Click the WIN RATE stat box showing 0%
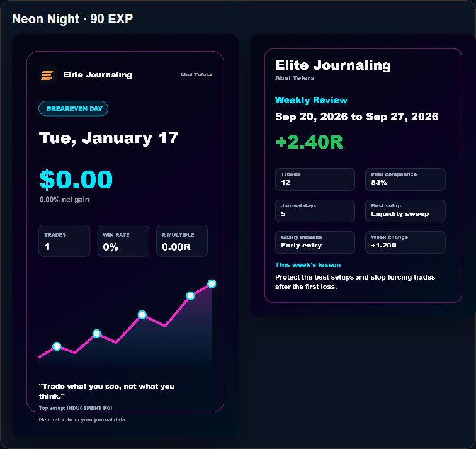The width and height of the screenshot is (476, 449). [123, 241]
